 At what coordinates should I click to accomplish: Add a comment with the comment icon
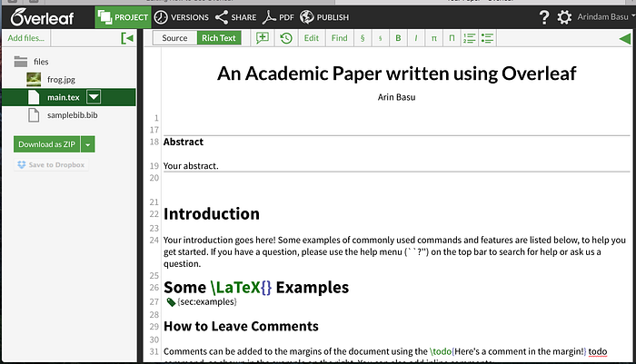tap(263, 38)
